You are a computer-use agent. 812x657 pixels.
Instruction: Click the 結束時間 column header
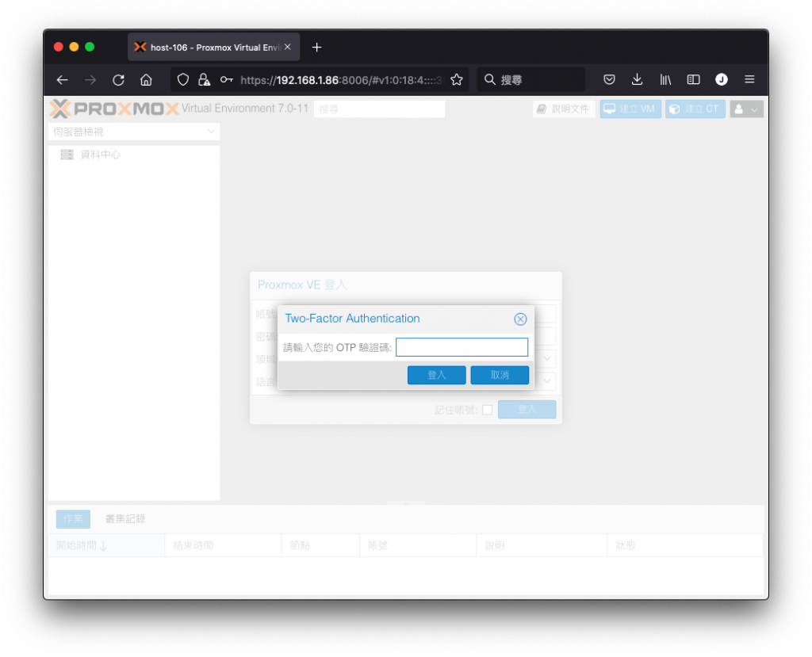pyautogui.click(x=223, y=546)
